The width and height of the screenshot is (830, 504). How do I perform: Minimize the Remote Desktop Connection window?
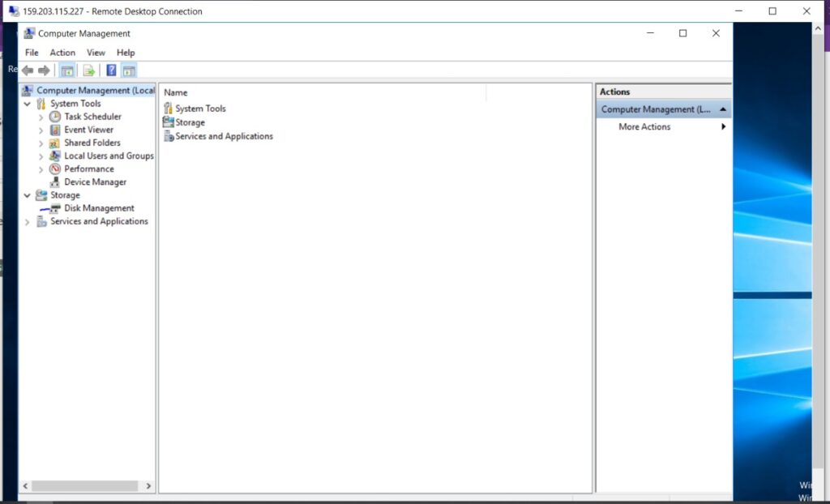tap(739, 11)
